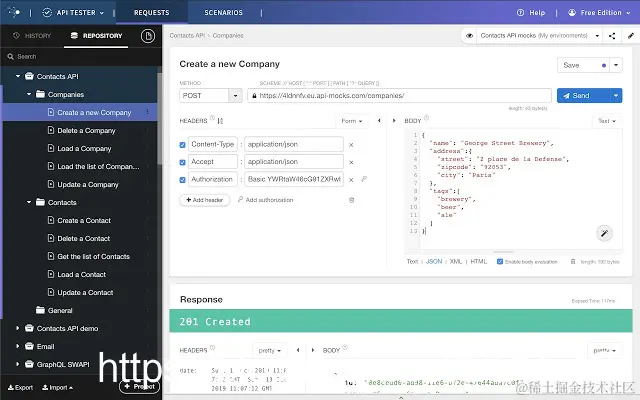Click the Save button

click(x=583, y=65)
